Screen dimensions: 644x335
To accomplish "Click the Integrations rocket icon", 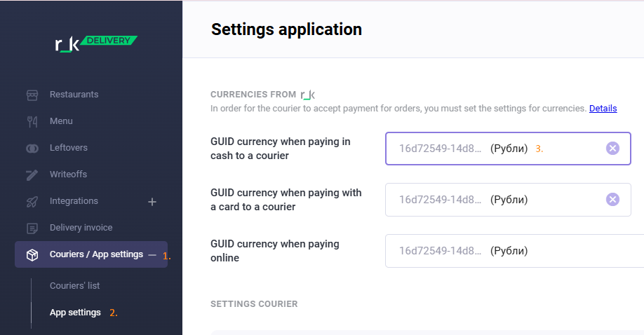I will coord(32,202).
